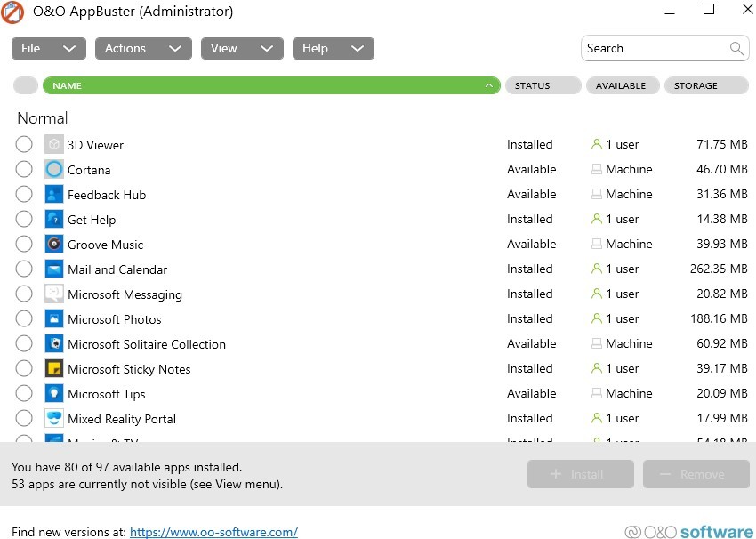
Task: Click the machine icon in Microsoft Tips row
Action: click(x=597, y=393)
